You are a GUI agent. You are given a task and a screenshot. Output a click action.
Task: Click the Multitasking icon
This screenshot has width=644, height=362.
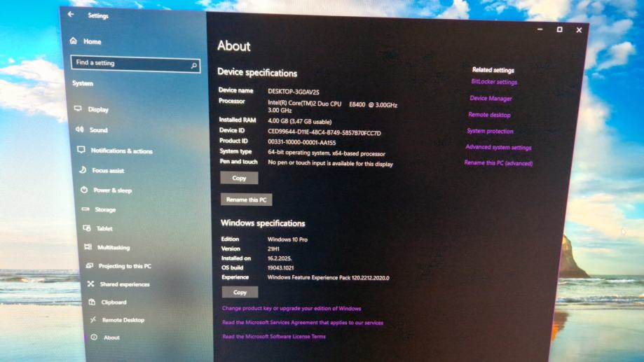[x=88, y=246]
